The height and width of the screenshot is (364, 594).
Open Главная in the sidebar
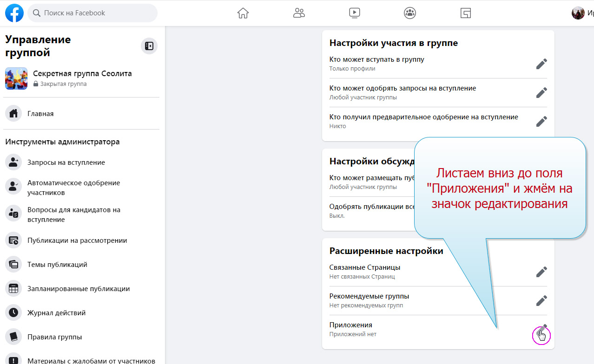point(40,114)
